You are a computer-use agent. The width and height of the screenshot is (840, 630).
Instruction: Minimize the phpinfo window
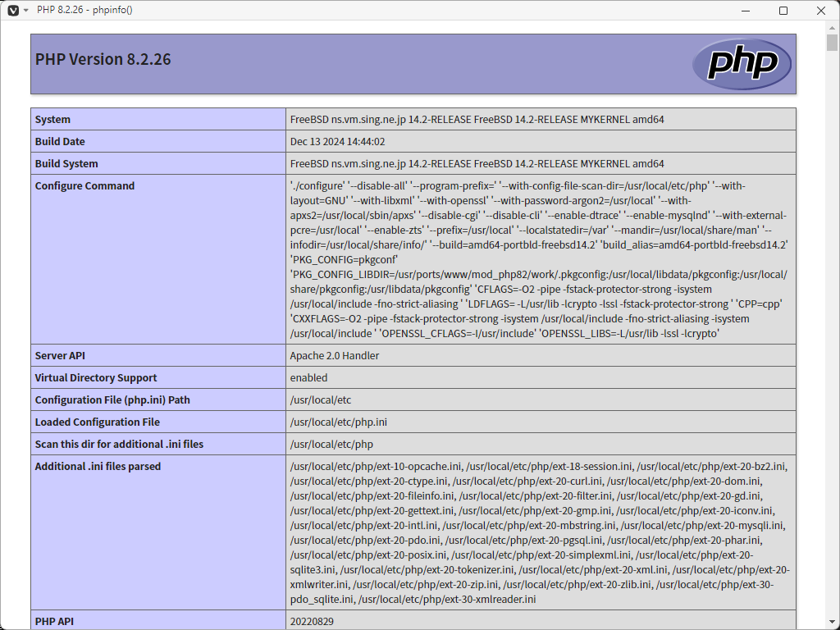pyautogui.click(x=745, y=10)
